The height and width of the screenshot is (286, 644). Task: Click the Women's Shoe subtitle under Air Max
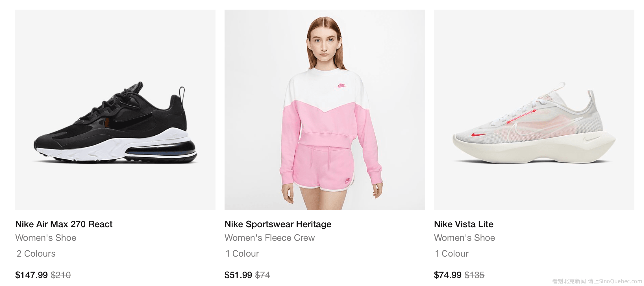[x=46, y=238]
